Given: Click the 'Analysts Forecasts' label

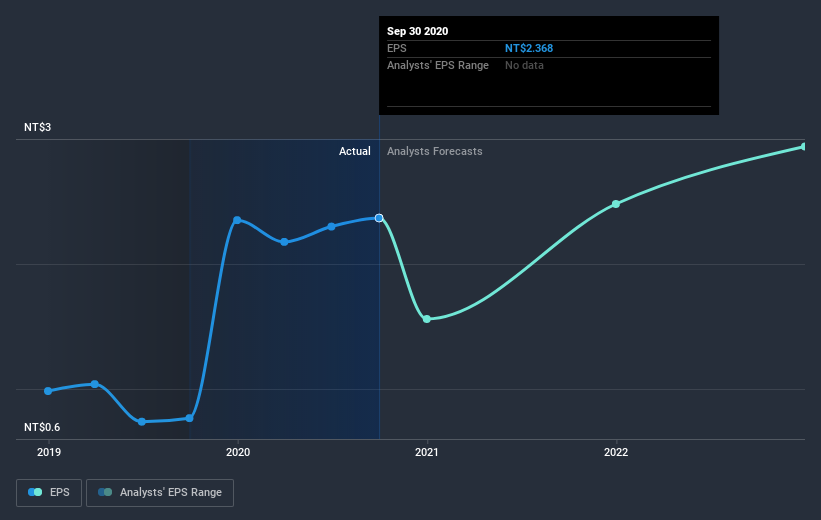Looking at the screenshot, I should coord(435,151).
